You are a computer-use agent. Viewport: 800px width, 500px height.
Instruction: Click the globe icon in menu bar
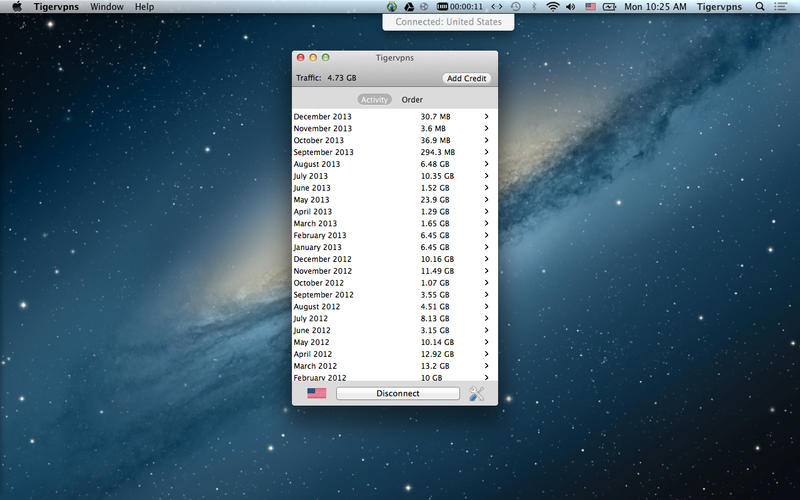click(392, 7)
